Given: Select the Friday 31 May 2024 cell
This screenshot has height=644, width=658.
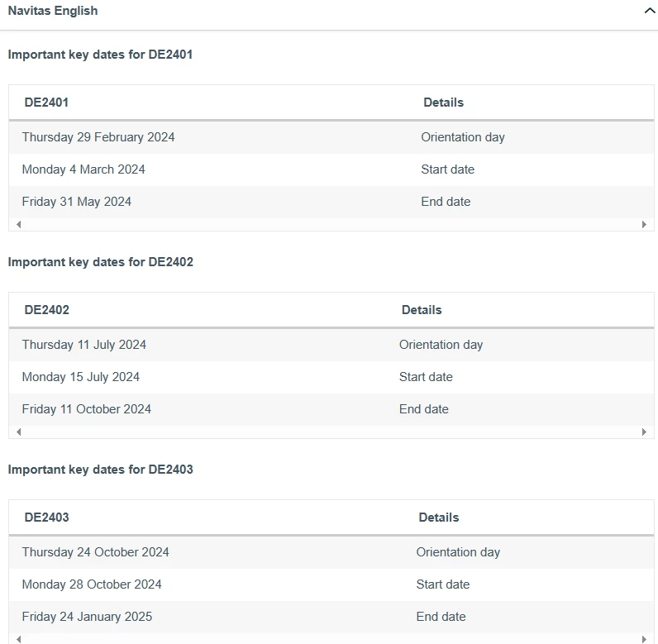Looking at the screenshot, I should (x=76, y=202).
